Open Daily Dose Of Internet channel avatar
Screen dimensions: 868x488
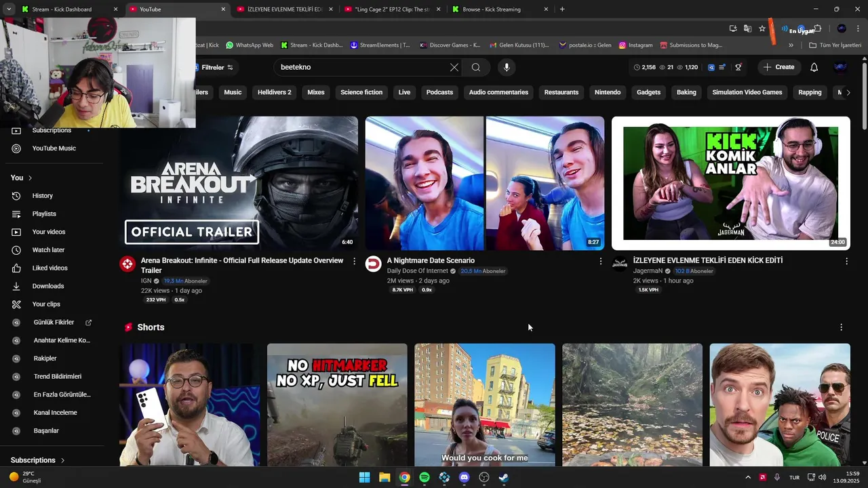374,264
